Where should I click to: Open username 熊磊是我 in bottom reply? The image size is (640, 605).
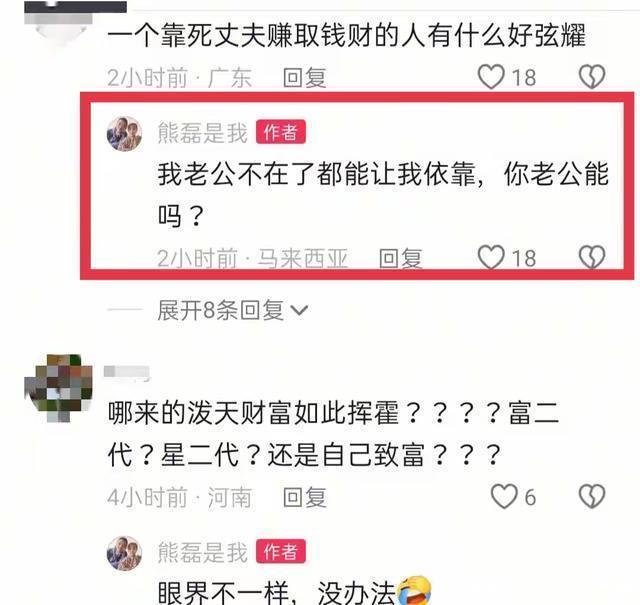[x=202, y=552]
